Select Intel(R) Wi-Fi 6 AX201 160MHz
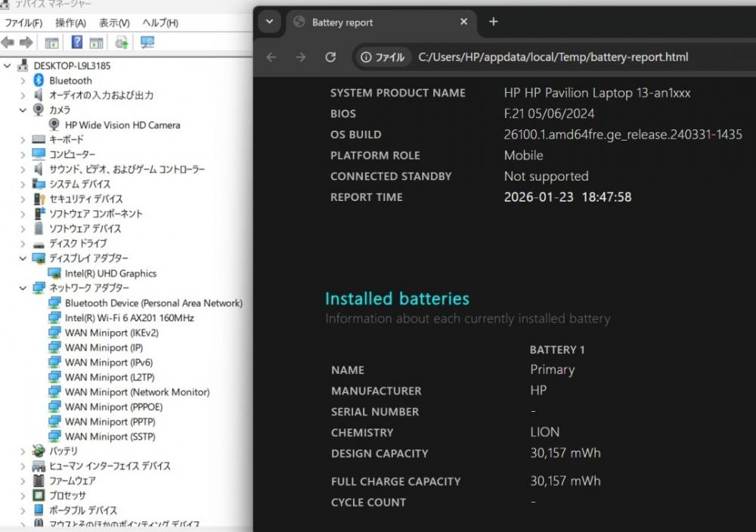The height and width of the screenshot is (532, 756). [x=129, y=318]
